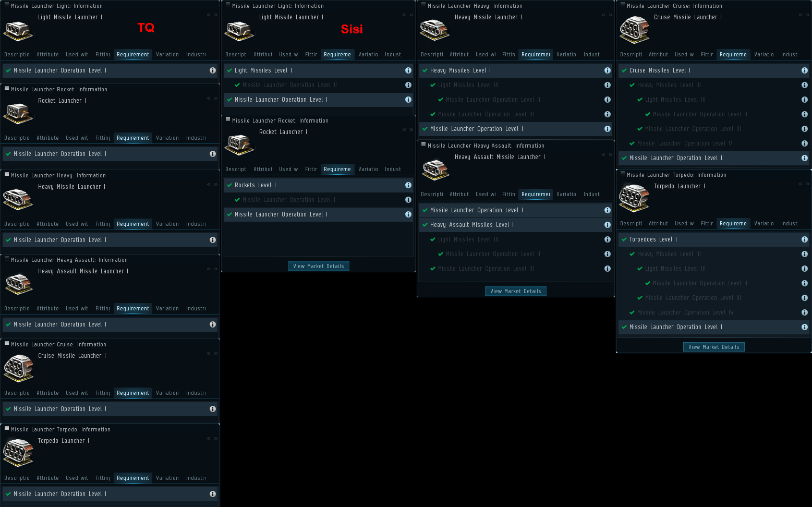Open Variation tab in TQ Light Missile Launcher window

pyautogui.click(x=167, y=55)
